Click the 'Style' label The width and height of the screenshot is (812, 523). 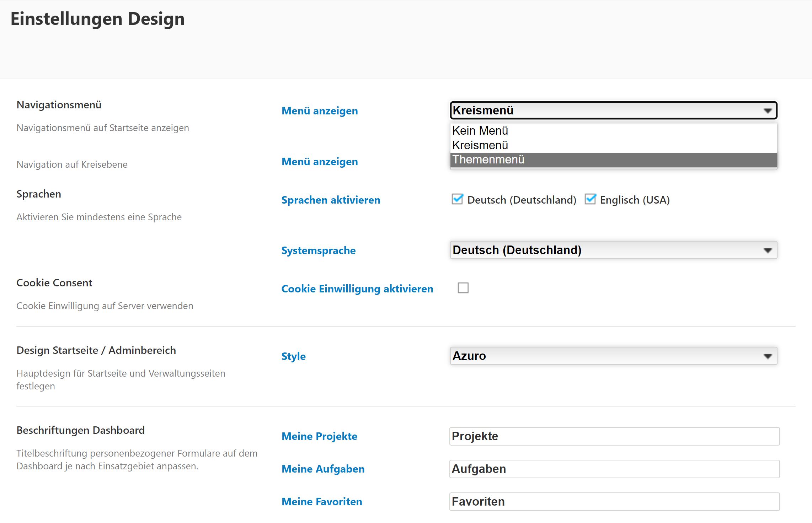coord(293,356)
